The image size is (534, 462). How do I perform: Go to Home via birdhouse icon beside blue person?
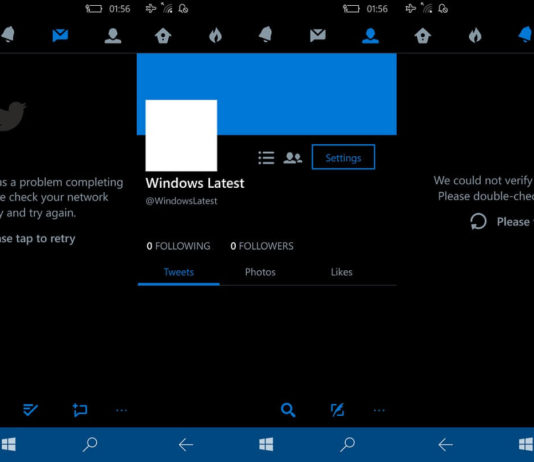[423, 35]
